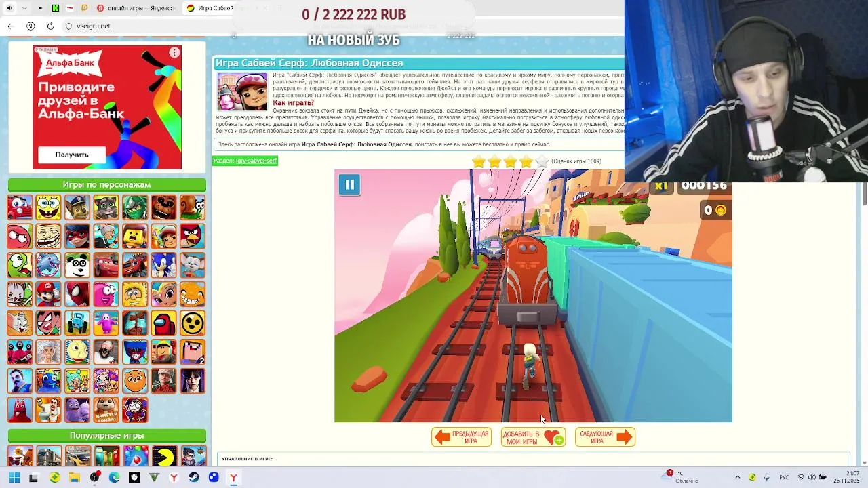The height and width of the screenshot is (488, 868).
Task: Open the blue tractor character icon
Action: click(77, 323)
